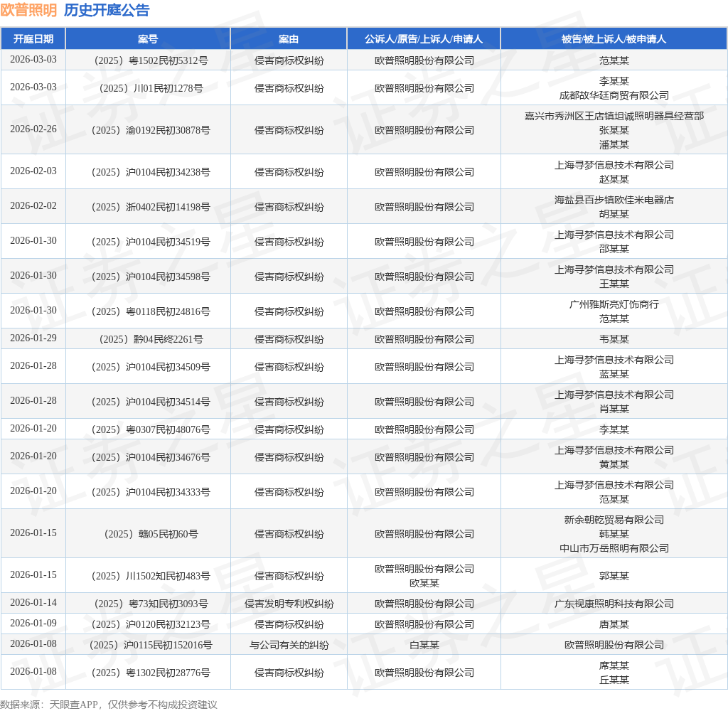Click case number (2025)沪0104民初34509号
728x711 pixels.
click(x=151, y=367)
